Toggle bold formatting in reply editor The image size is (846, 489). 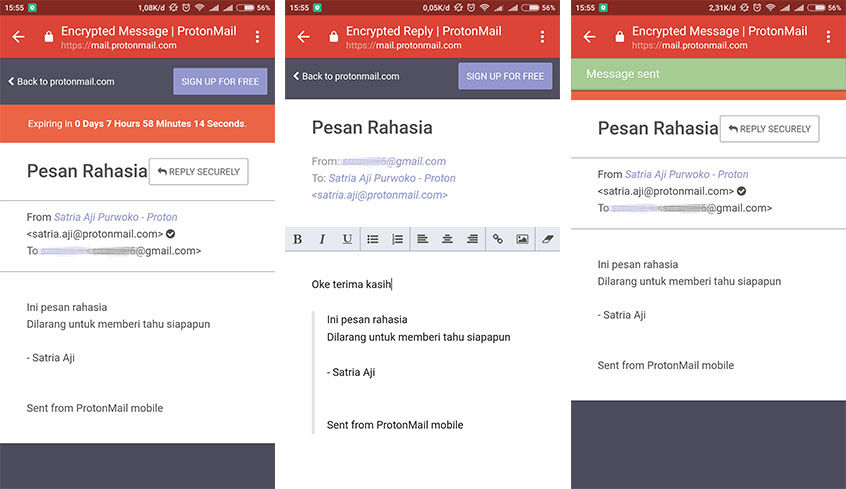(297, 239)
